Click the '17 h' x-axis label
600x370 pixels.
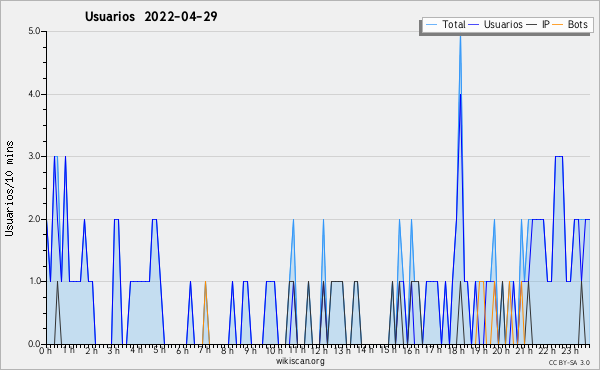point(433,350)
